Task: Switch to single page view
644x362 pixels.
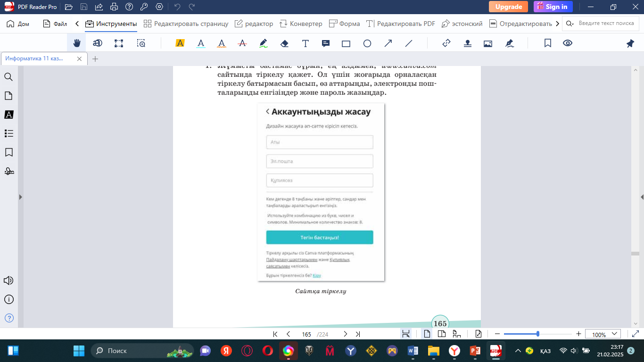Action: (x=427, y=334)
